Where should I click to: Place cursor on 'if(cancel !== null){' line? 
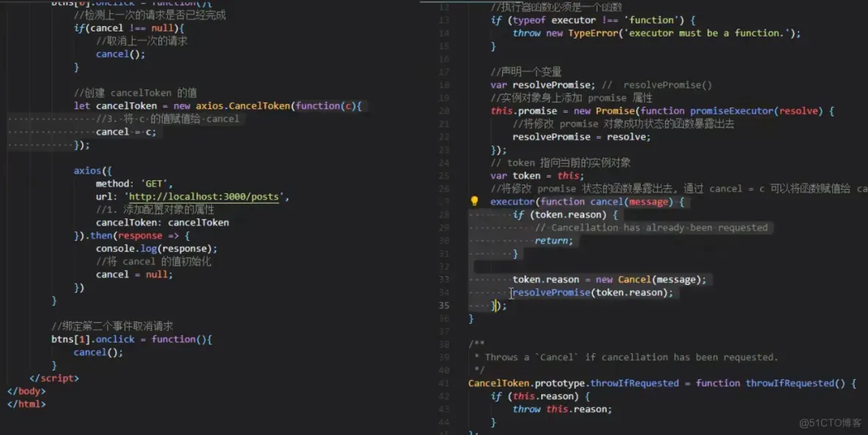click(x=129, y=28)
